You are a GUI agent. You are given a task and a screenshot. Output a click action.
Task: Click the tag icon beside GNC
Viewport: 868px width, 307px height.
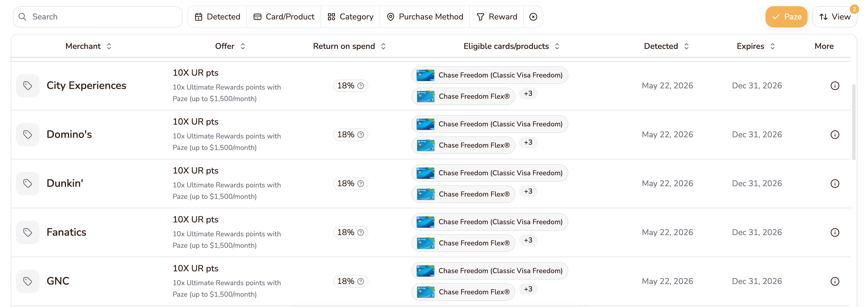coord(28,281)
